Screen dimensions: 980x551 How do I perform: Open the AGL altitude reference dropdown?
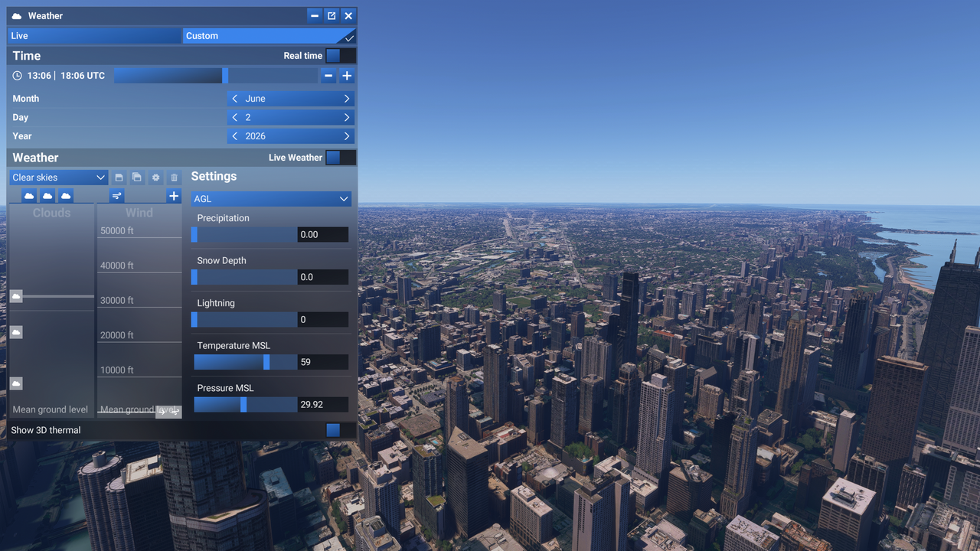(x=271, y=199)
